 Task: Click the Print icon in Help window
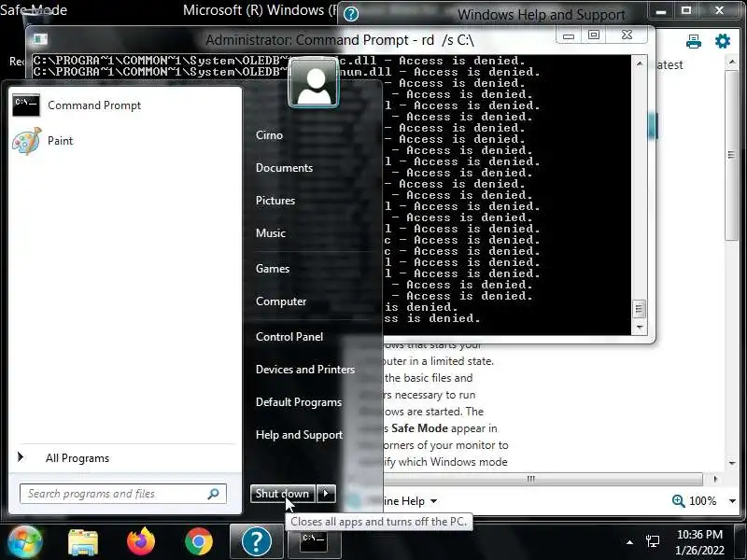(x=693, y=42)
